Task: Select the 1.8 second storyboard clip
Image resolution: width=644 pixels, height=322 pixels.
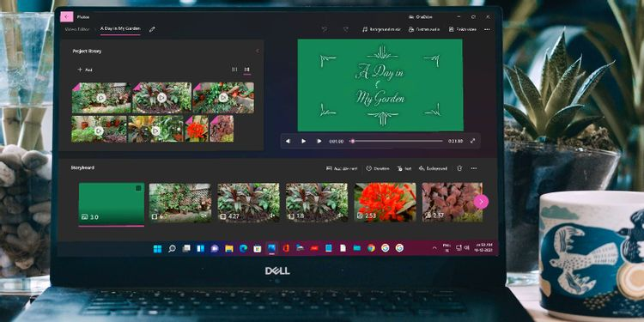Action: pyautogui.click(x=317, y=203)
